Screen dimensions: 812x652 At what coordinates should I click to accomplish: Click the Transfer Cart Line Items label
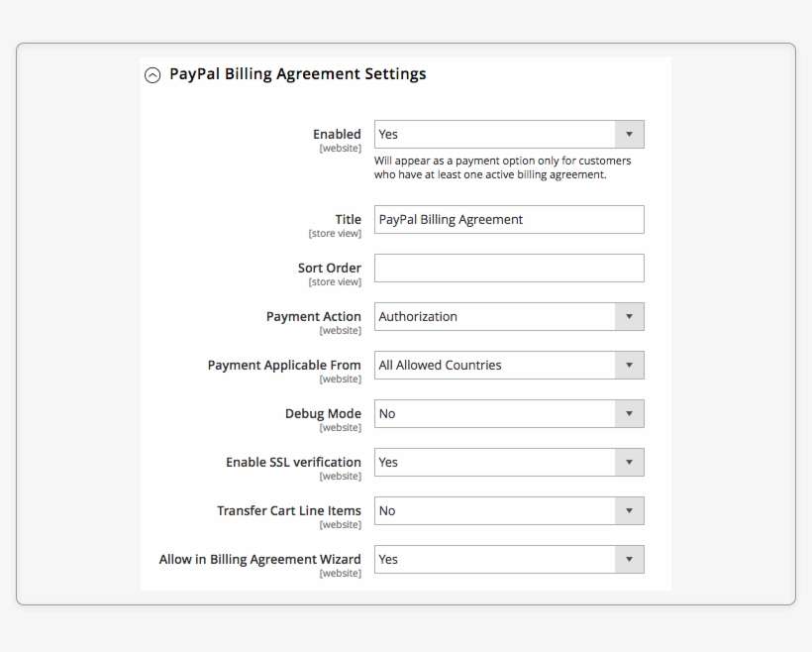click(289, 511)
